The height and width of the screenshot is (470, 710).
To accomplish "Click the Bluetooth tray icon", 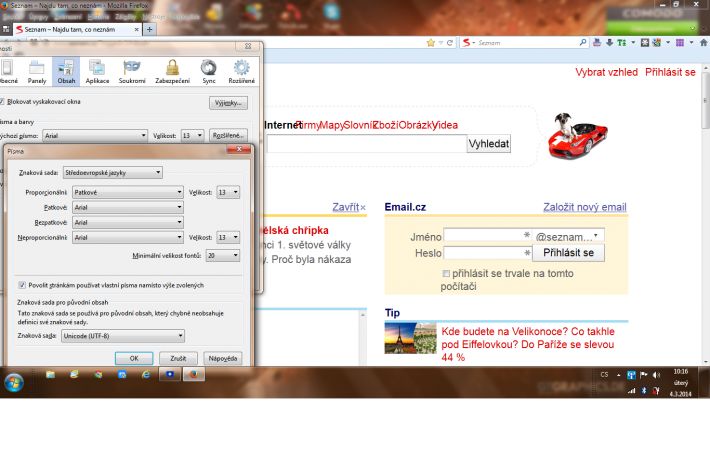I will [644, 391].
